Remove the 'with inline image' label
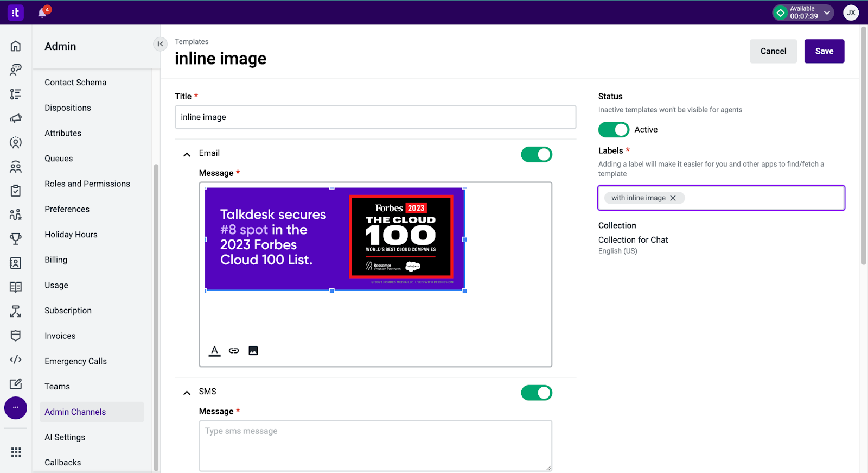The width and height of the screenshot is (868, 473). point(673,198)
